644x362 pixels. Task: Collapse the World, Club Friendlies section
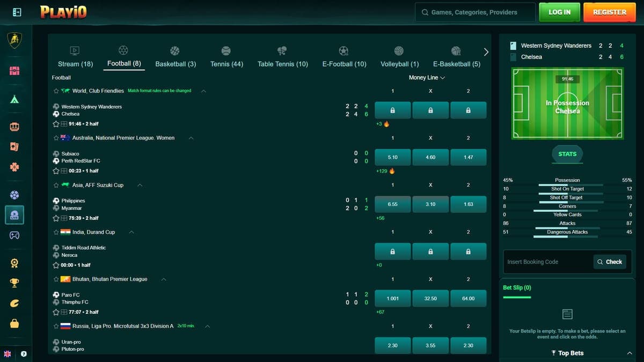[x=203, y=91]
